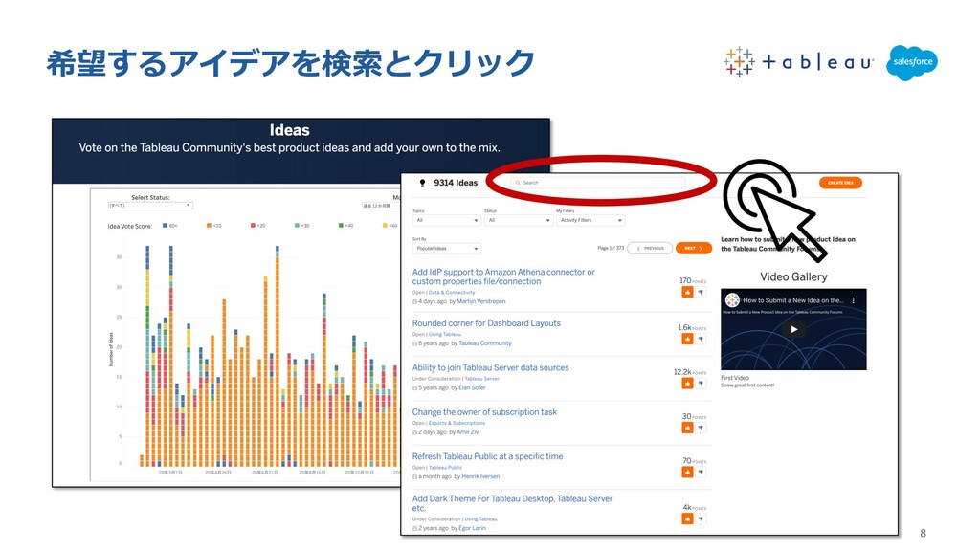Open author Henrik Iversen's profile
This screenshot has width=980, height=551.
tap(480, 476)
